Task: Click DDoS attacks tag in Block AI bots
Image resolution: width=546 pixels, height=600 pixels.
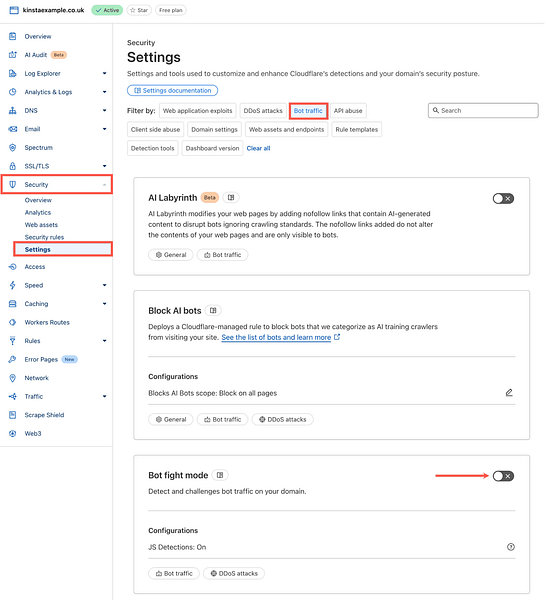Action: [x=282, y=419]
